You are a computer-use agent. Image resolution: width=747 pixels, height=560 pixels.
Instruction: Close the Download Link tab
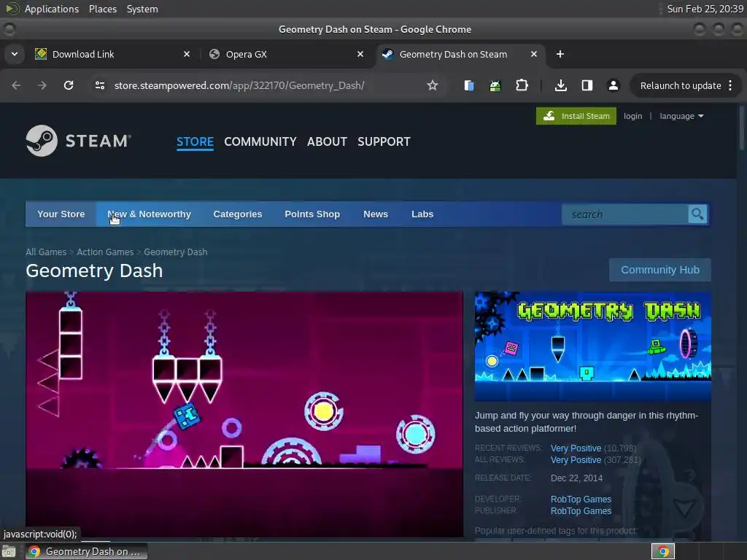tap(187, 54)
